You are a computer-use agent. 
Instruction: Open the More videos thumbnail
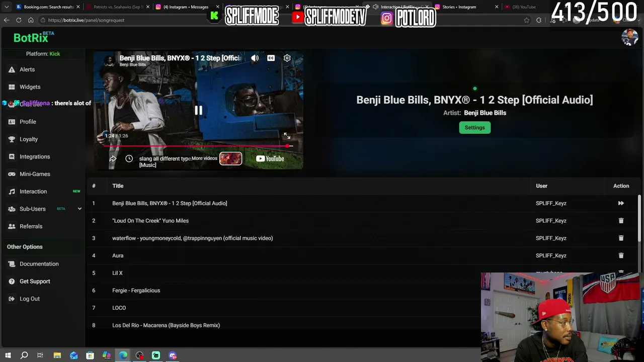tap(230, 159)
